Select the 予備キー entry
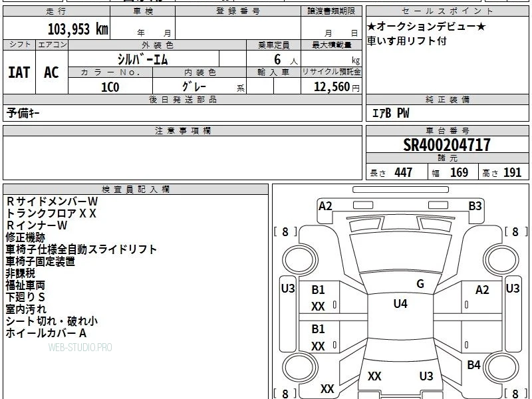The height and width of the screenshot is (399, 532). pos(23,113)
